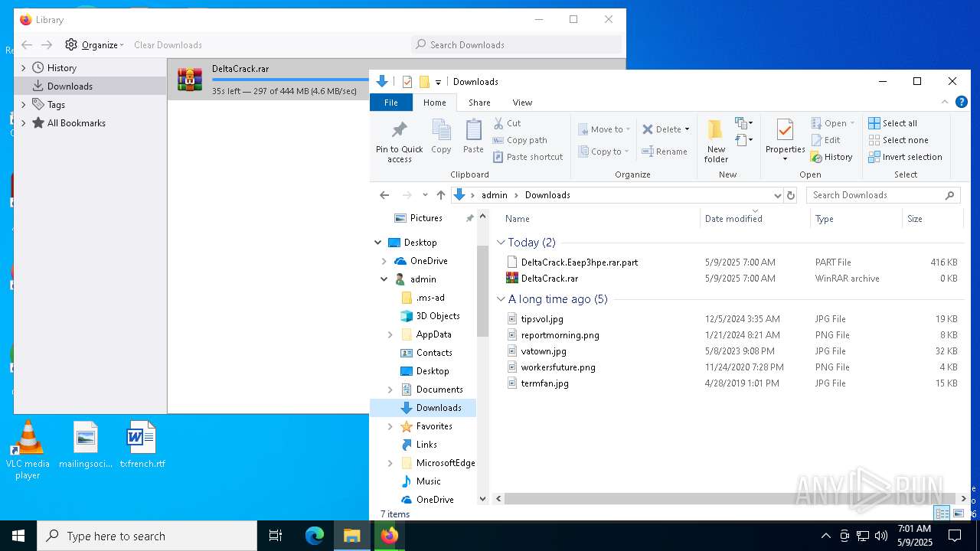Select termfan.jpg file
The image size is (980, 551).
[x=544, y=383]
